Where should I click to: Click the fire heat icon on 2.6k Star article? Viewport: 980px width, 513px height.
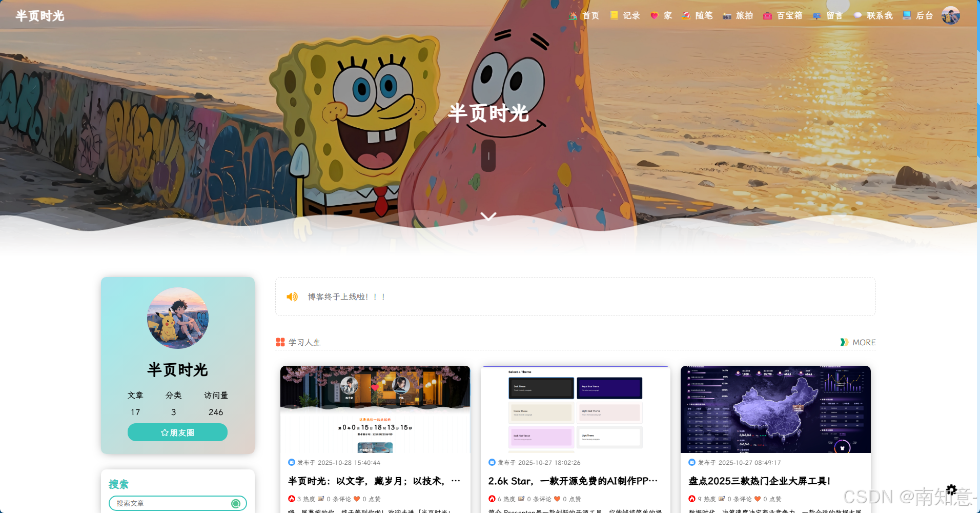[x=492, y=499]
